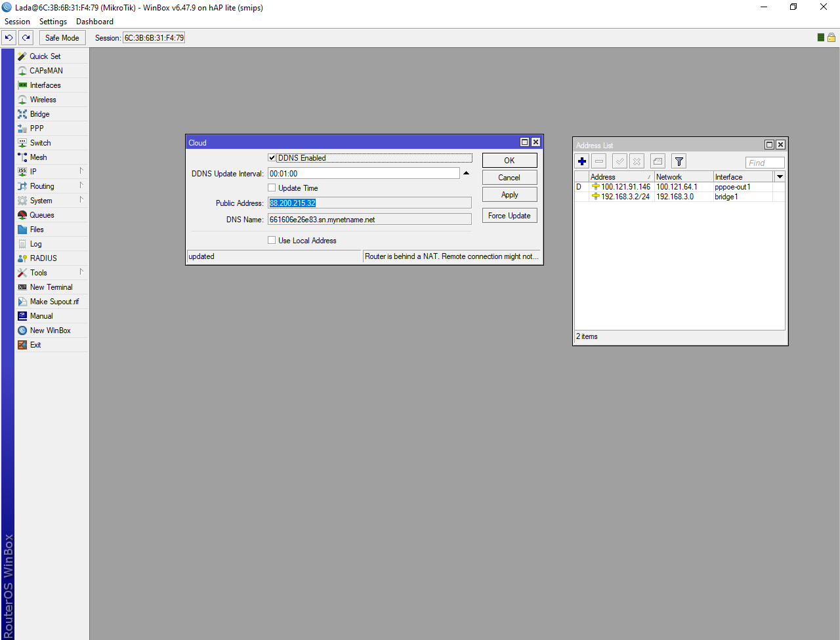Enable Update Time checkbox
The image size is (840, 640).
[x=272, y=188]
